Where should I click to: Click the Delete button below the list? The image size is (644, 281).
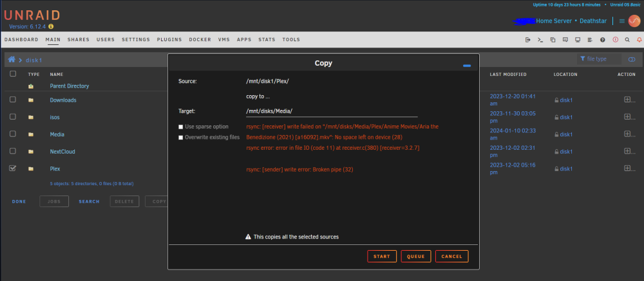click(124, 201)
